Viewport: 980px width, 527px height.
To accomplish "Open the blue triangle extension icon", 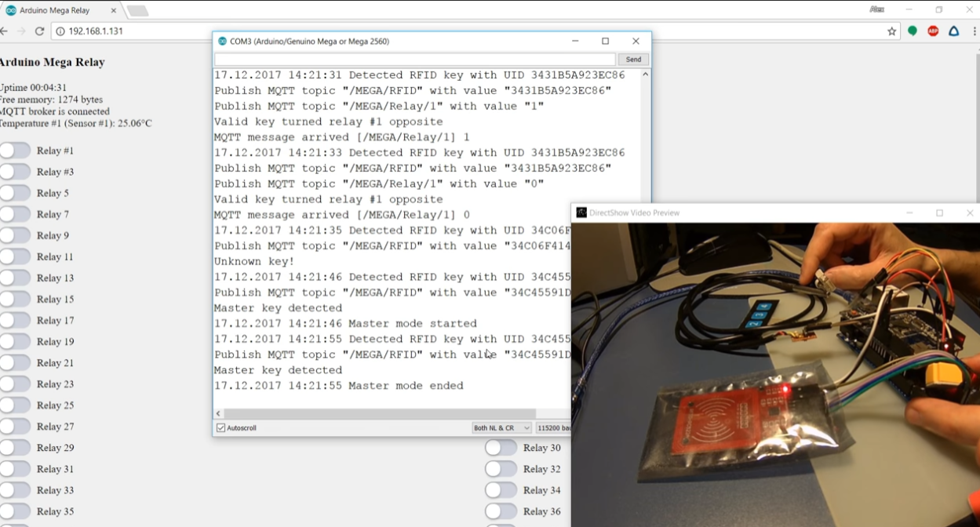I will (954, 31).
